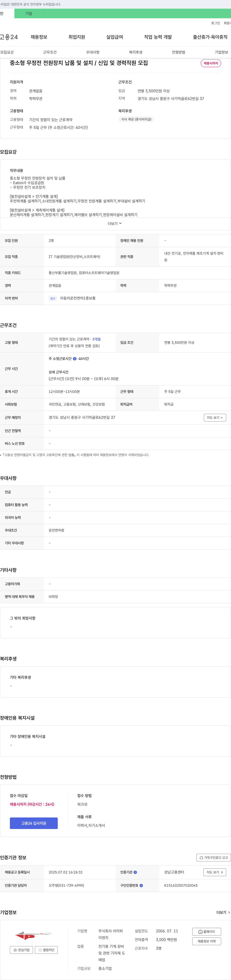Screen dimensions: 231x980
Task: Open 더보기 link in 기업정보 section
Action: pyautogui.click(x=223, y=912)
